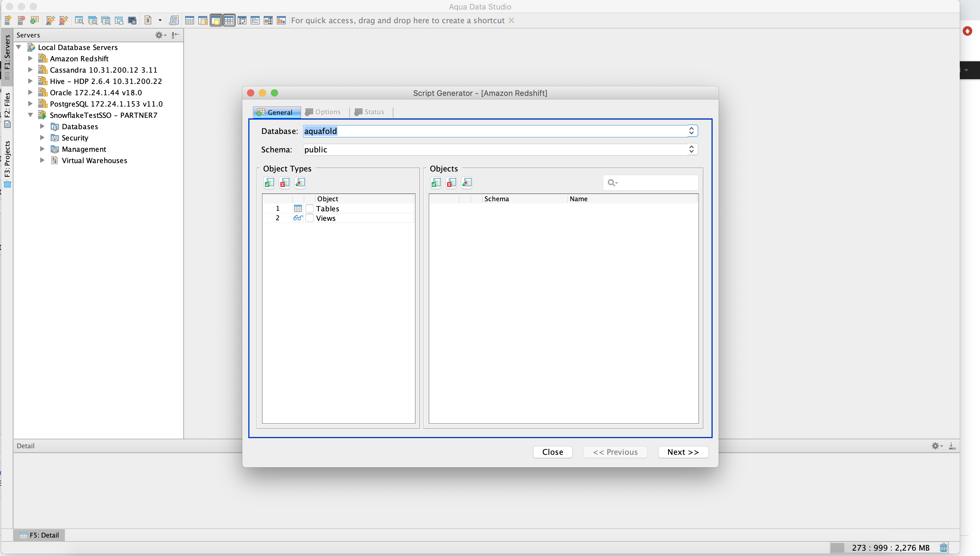The image size is (980, 556).
Task: Click uncheck-all icon in Objects panel
Action: click(x=451, y=183)
